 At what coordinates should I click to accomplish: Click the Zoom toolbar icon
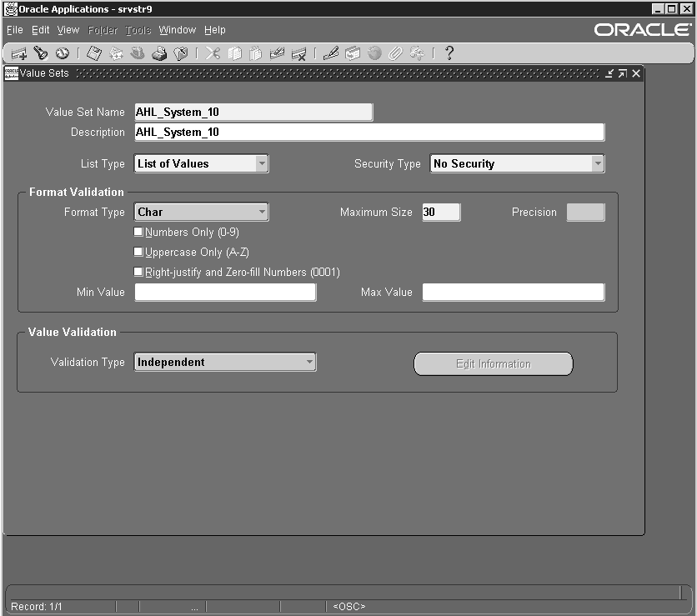point(353,53)
